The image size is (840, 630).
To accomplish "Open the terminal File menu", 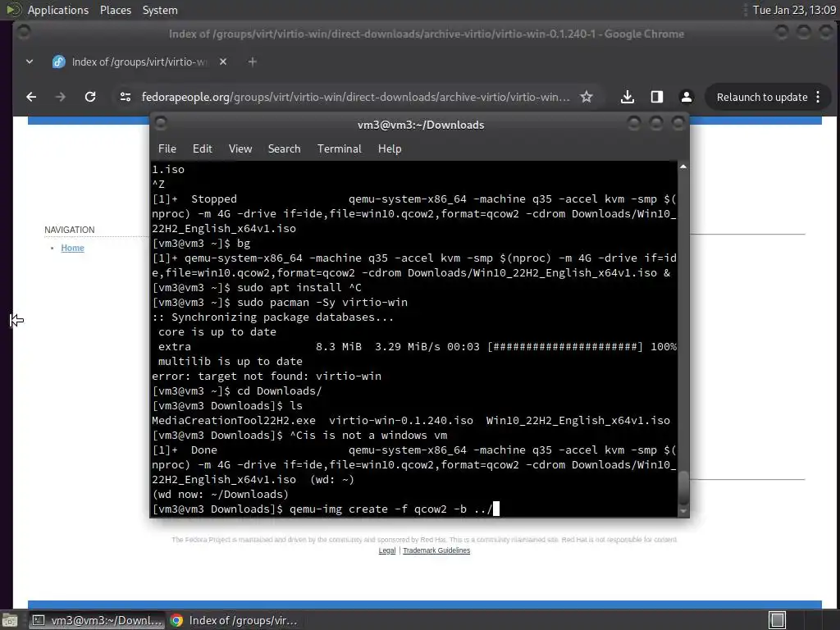I will (167, 149).
